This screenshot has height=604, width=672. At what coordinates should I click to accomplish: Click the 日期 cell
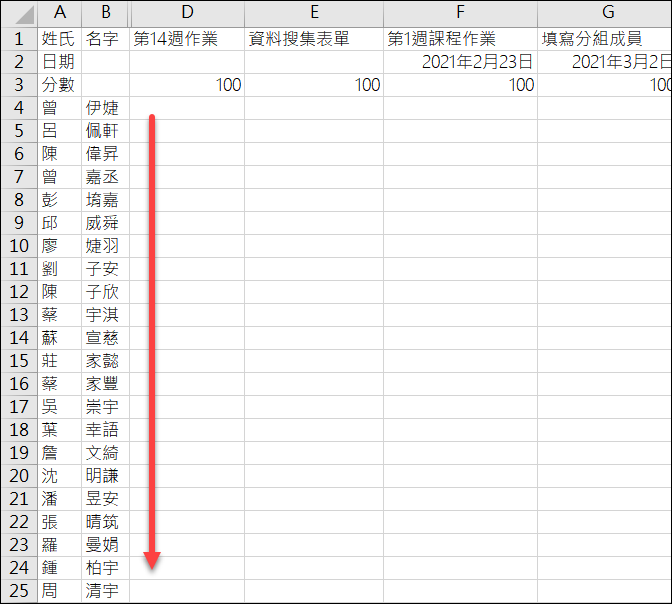coord(60,62)
